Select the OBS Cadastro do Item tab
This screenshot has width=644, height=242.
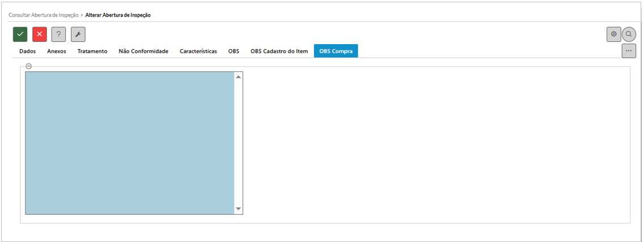[x=279, y=51]
